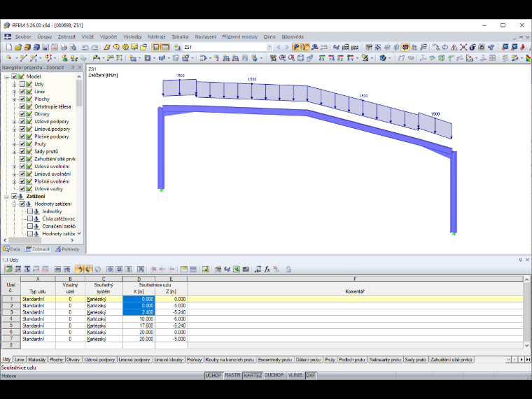Expand the Uzly tree node
This screenshot has width=532, height=399.
(x=14, y=84)
